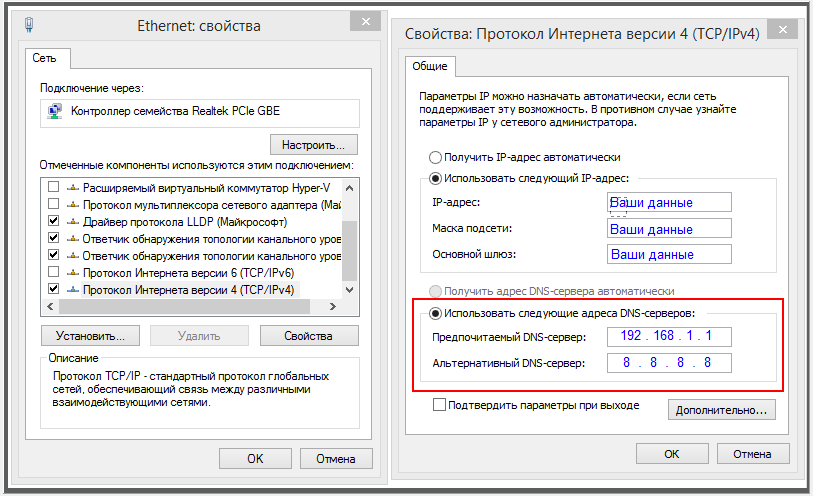
Task: Click the TCP/IPv4 protocol component icon
Action: (x=73, y=290)
